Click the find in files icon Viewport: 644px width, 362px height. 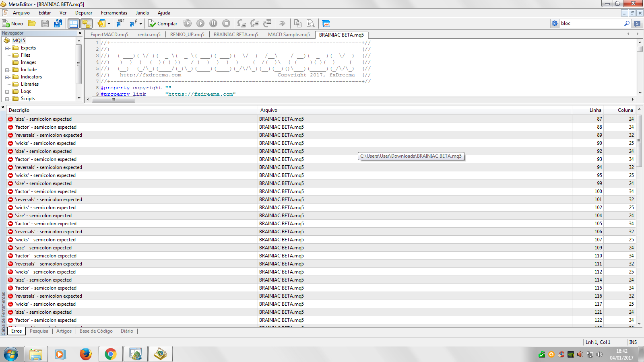[x=310, y=24]
